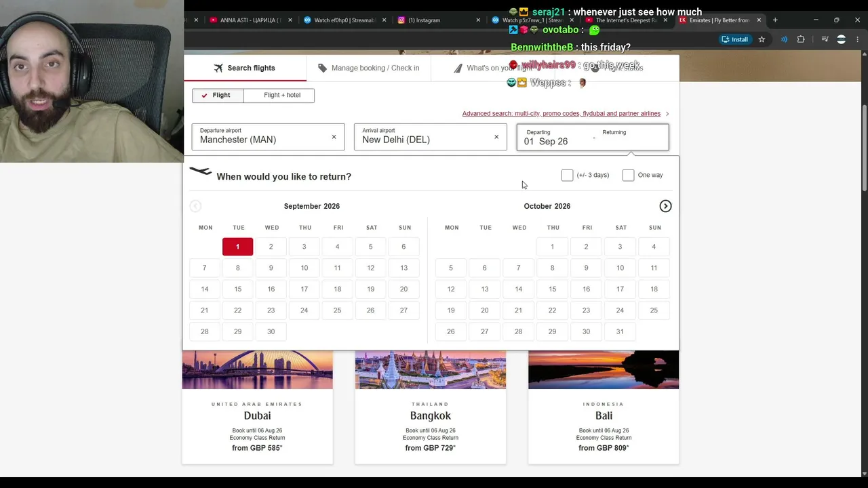This screenshot has height=488, width=868.
Task: Select the Flight option
Action: coord(218,95)
